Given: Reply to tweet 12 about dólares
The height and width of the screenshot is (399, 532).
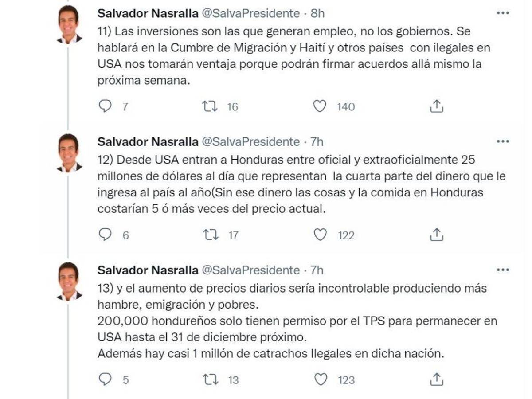Looking at the screenshot, I should click(105, 235).
